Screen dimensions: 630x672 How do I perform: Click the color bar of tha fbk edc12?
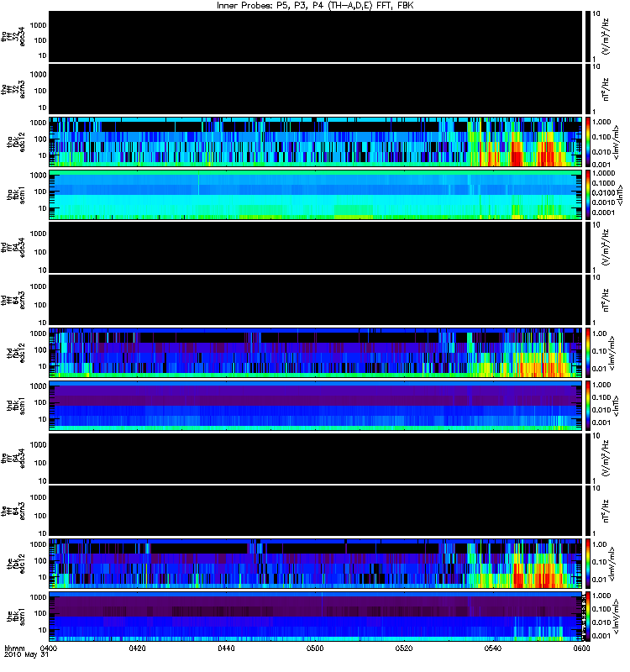pyautogui.click(x=587, y=142)
